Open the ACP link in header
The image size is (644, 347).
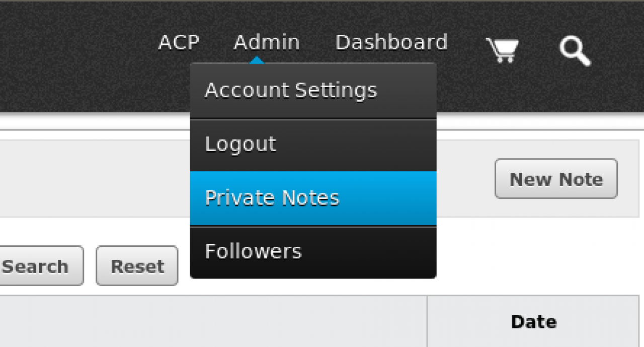coord(179,43)
